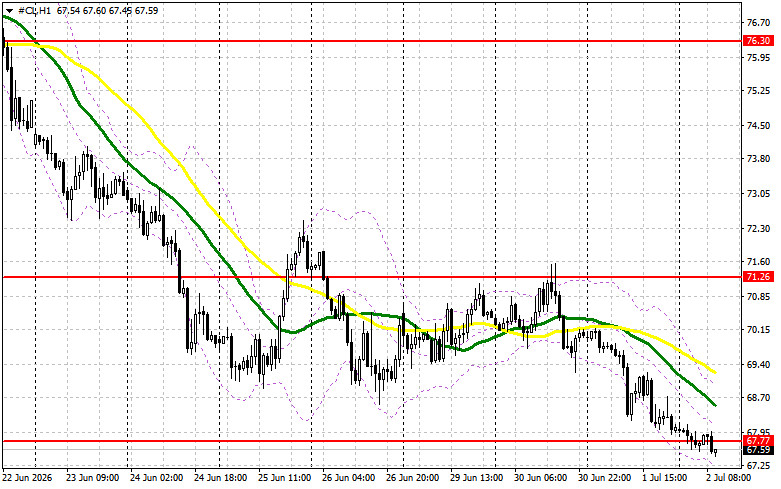Screen dimensions: 781x489
Task: Click the 75.25 price scale value
Action: (759, 91)
